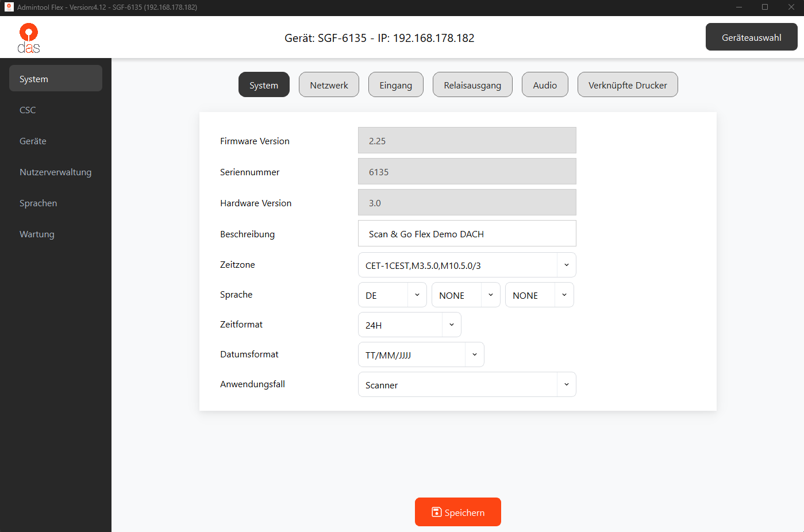804x532 pixels.
Task: Minimize the Admintool Flex window
Action: tap(739, 7)
